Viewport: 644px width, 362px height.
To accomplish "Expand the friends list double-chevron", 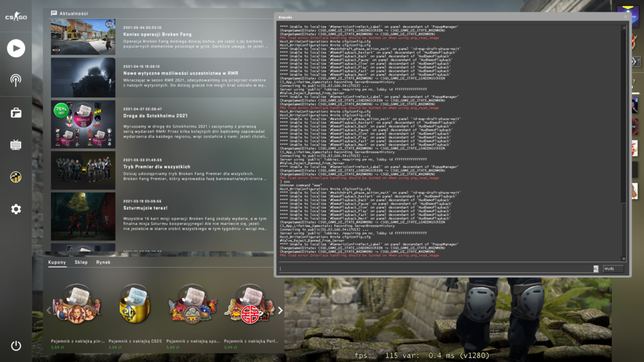I will pos(636,62).
